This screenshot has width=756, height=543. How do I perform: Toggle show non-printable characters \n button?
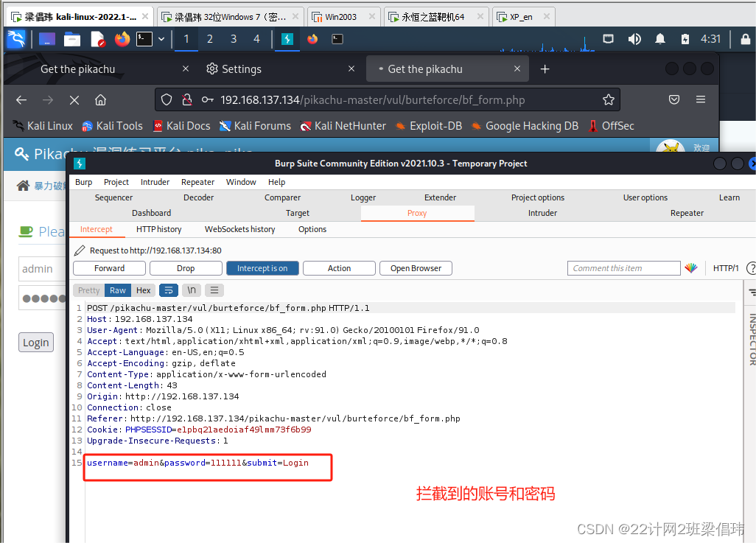coord(192,290)
